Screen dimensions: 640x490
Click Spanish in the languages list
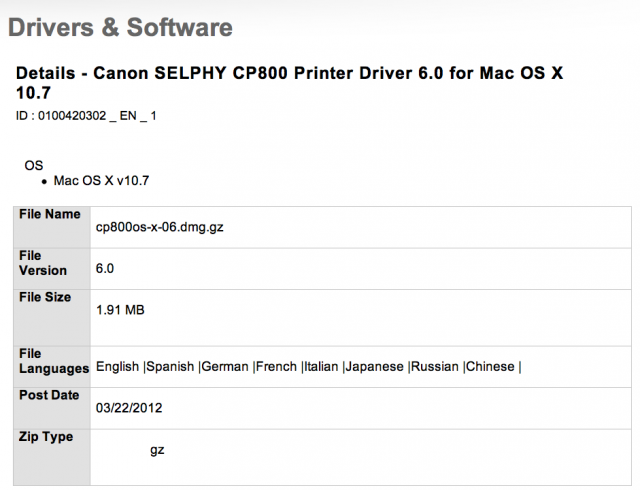point(171,367)
